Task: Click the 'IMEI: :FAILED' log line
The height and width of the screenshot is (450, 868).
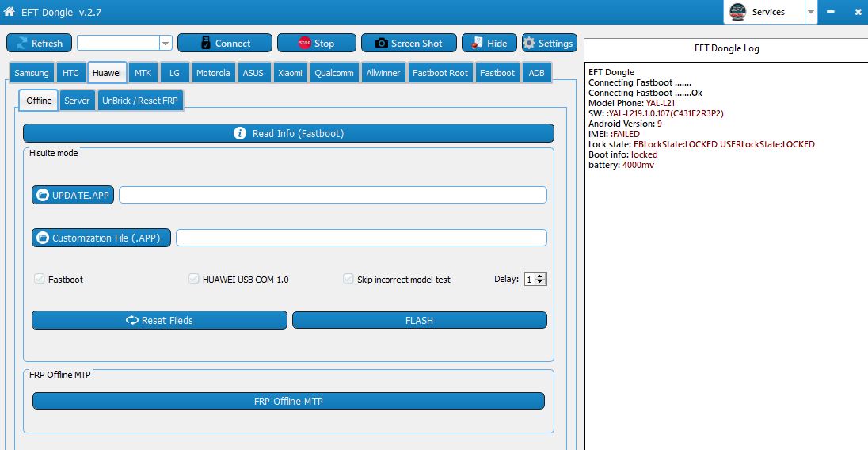Action: click(x=614, y=134)
